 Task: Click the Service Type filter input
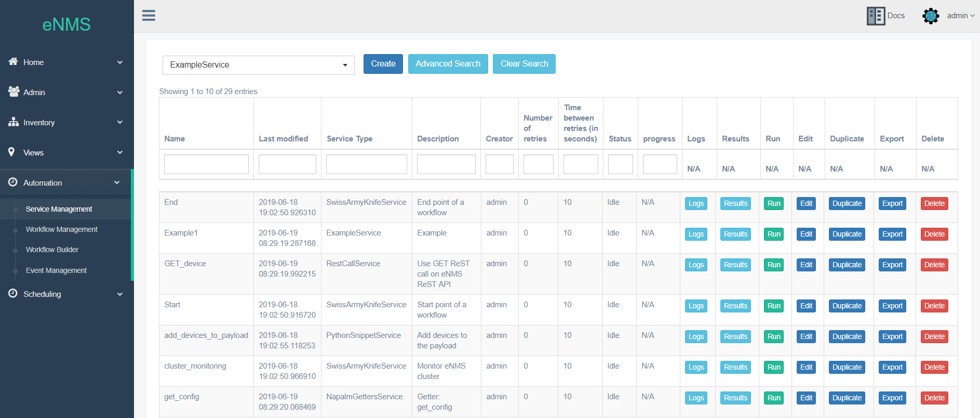367,164
